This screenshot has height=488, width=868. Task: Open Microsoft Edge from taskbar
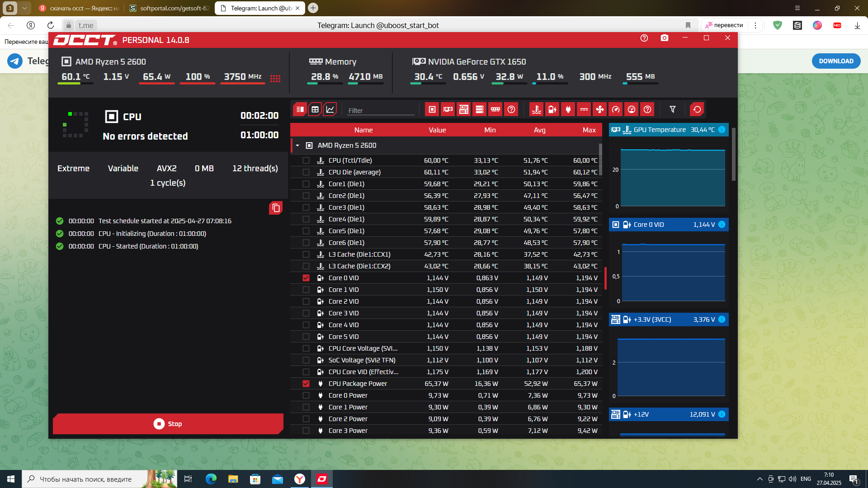click(211, 479)
